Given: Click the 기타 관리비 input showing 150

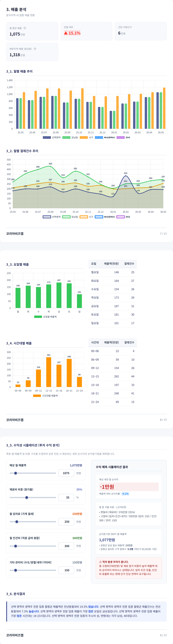Looking at the screenshot, I should point(66,570).
